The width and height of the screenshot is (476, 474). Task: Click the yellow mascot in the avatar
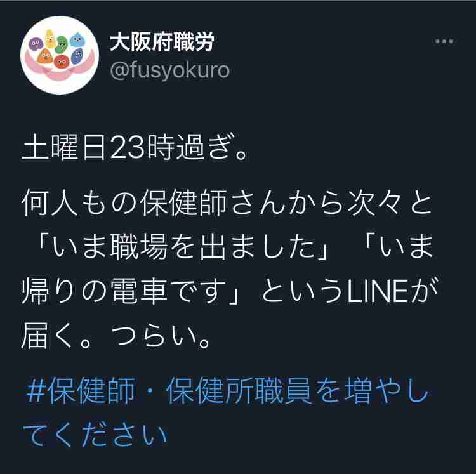pos(50,39)
